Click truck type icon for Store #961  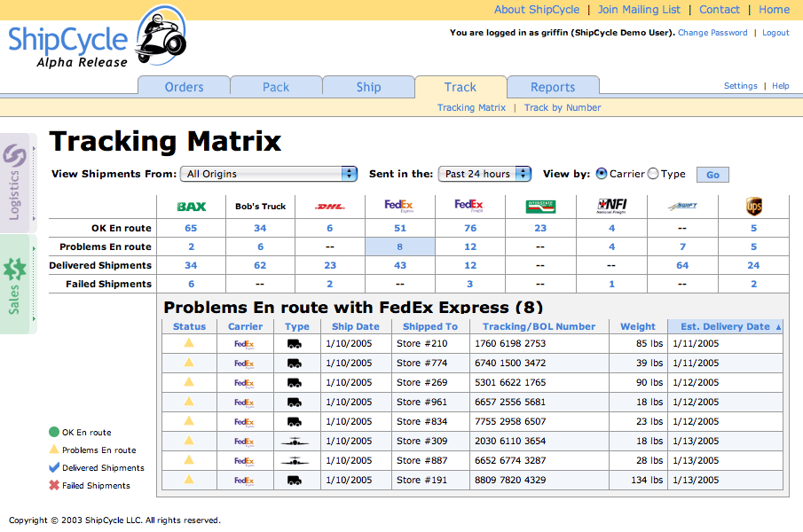(294, 402)
